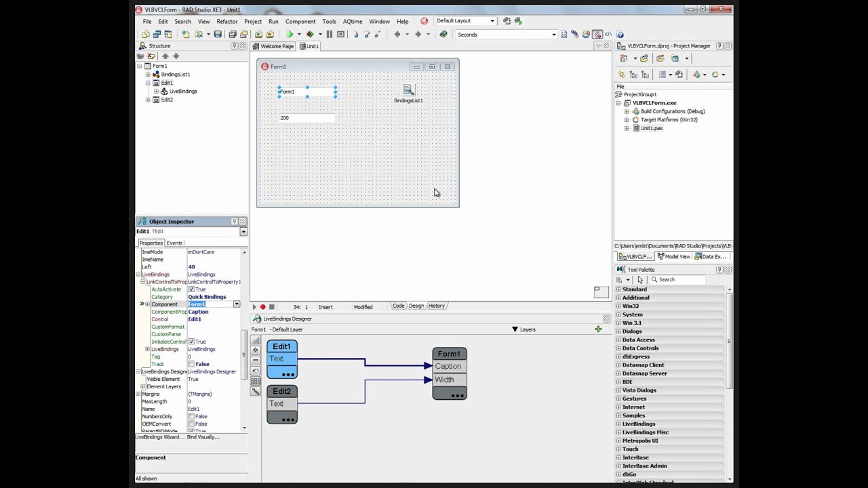Viewport: 868px width, 488px height.
Task: Toggle the Track False checkbox
Action: (x=191, y=364)
